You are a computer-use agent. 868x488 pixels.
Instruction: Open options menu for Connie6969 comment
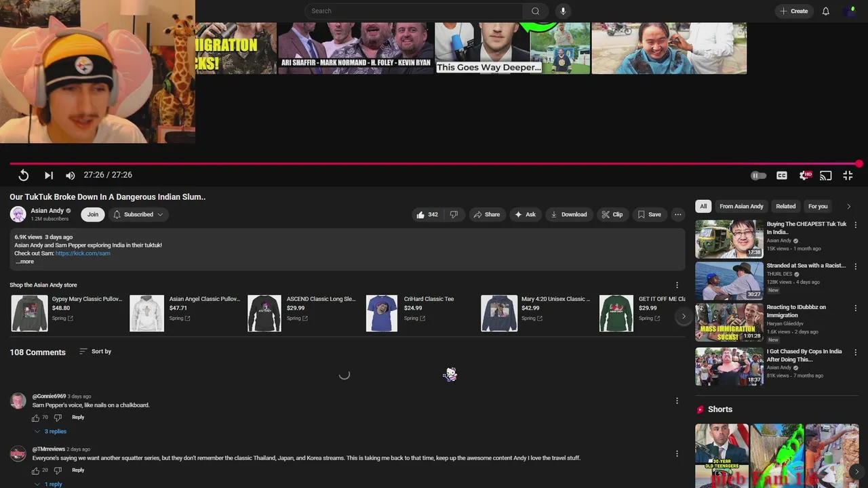[677, 401]
